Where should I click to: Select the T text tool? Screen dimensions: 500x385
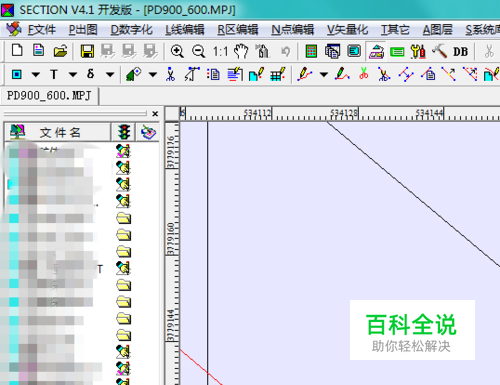click(54, 74)
